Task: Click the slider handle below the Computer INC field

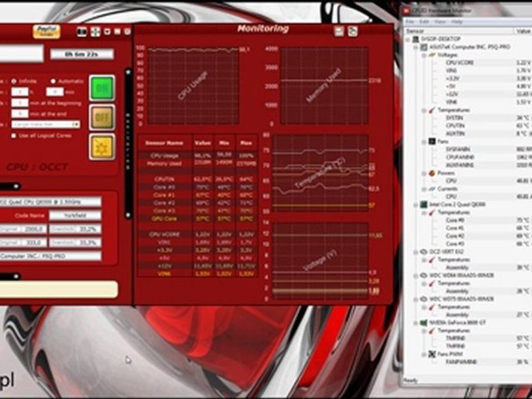Action: tap(16, 277)
